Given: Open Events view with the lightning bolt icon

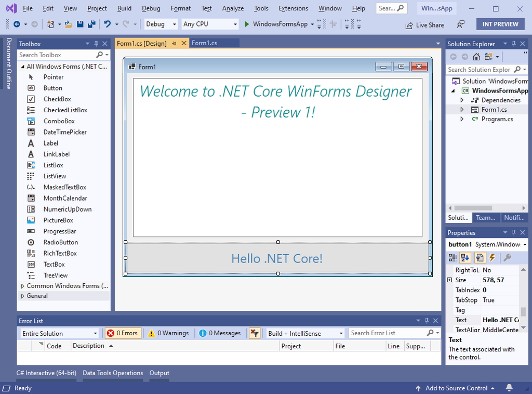Looking at the screenshot, I should (x=491, y=257).
